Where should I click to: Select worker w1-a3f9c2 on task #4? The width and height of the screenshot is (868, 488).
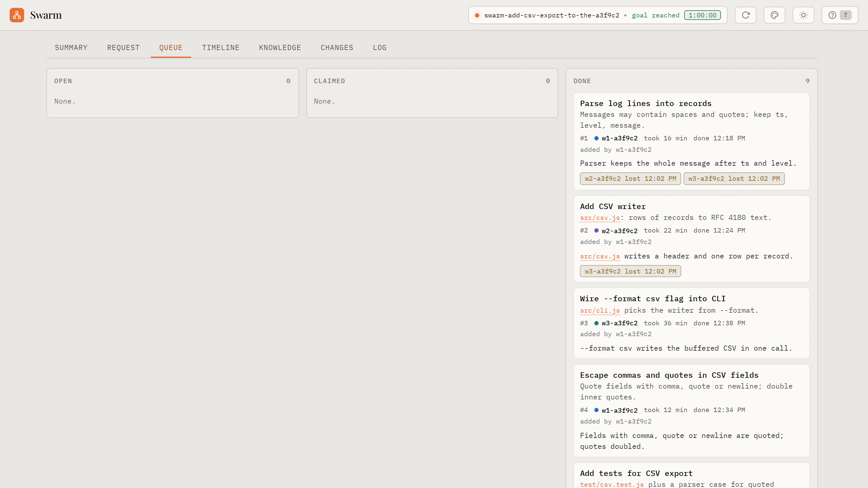(x=619, y=410)
